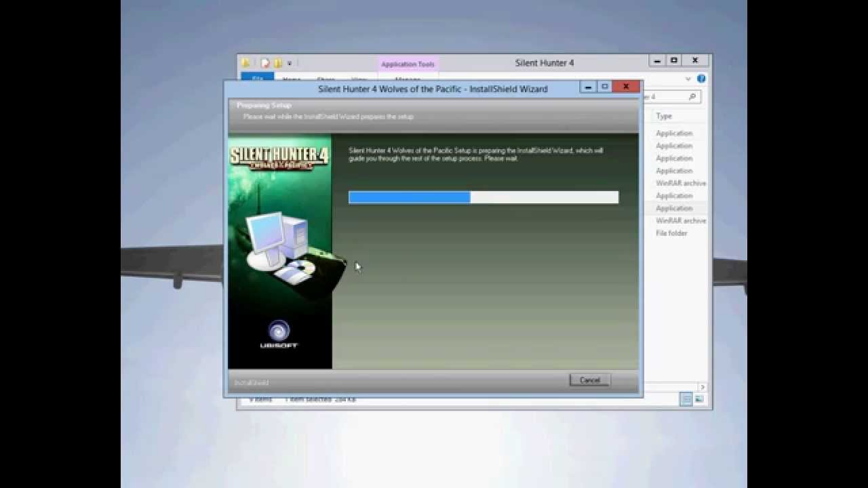Image resolution: width=868 pixels, height=488 pixels.
Task: Minimize the Silent Hunter 4 Explorer window
Action: 657,61
